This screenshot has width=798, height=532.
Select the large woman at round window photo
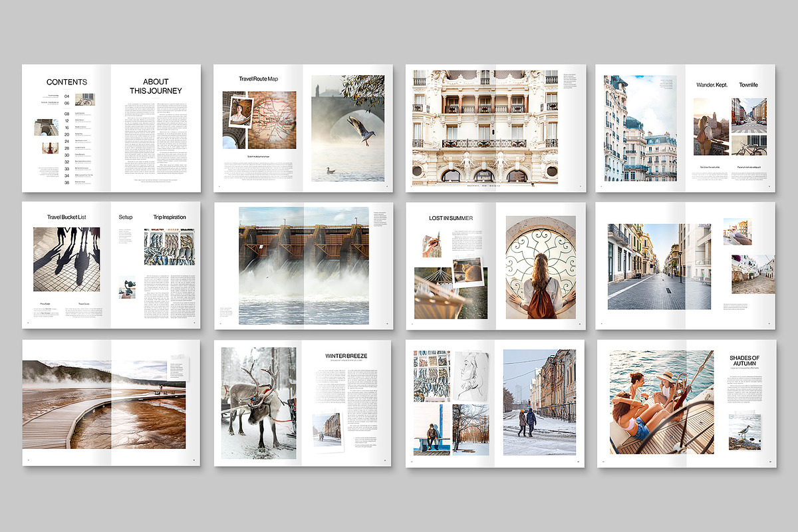click(541, 267)
